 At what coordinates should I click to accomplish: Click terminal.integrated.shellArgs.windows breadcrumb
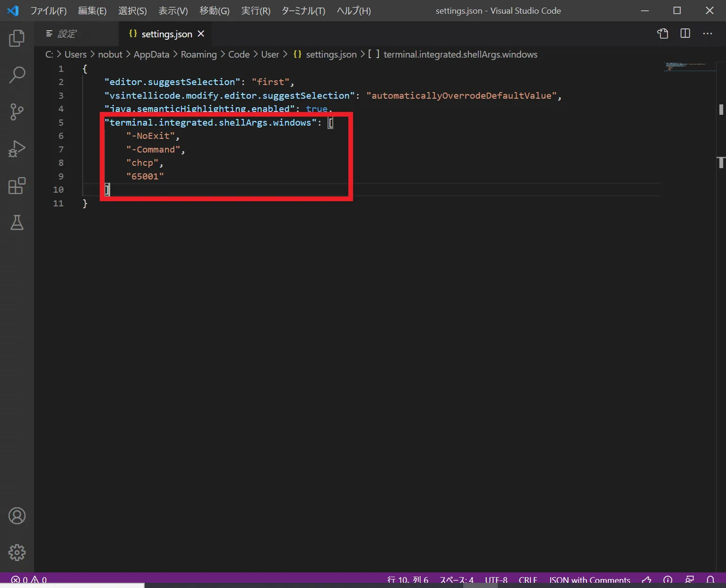(454, 54)
